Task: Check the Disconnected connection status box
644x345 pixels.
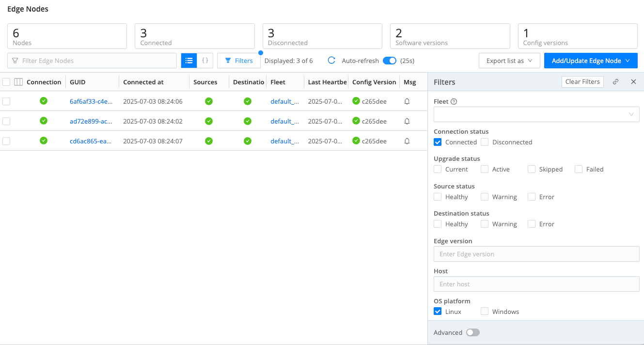Action: click(485, 142)
